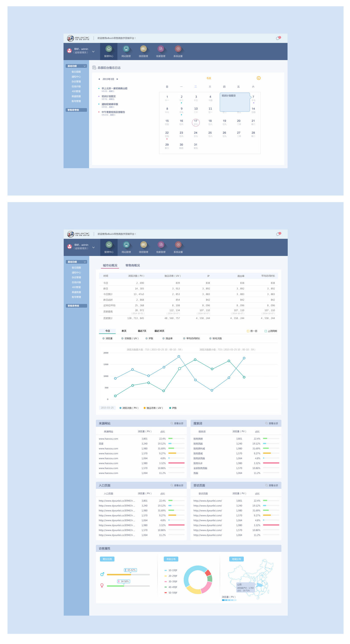
Task: Select the 最近7天 chart range tab
Action: point(142,331)
